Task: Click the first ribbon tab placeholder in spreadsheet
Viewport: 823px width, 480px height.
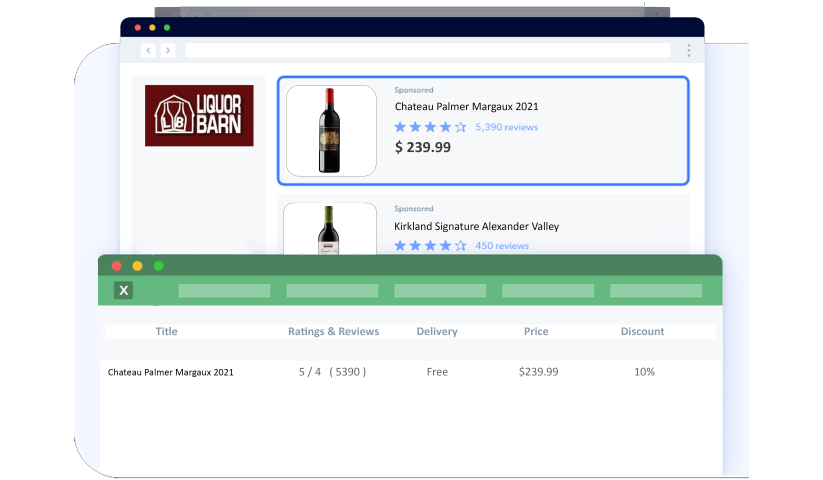Action: 224,291
